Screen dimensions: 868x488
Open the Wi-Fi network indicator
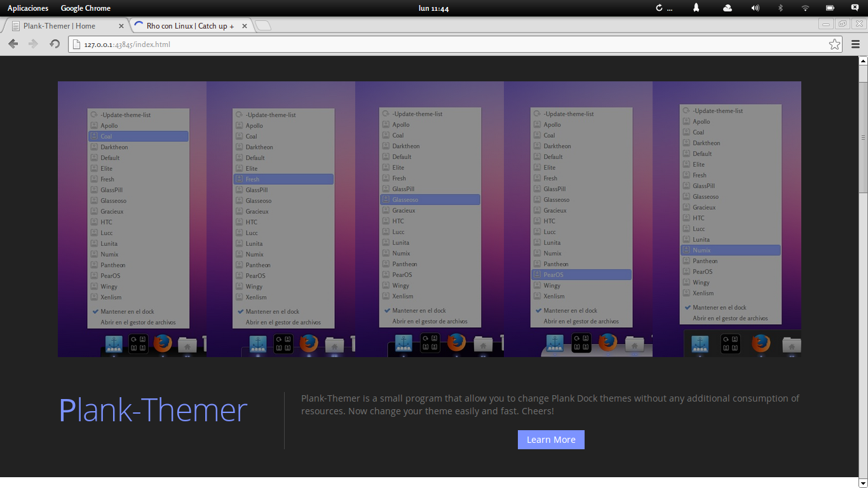(x=805, y=8)
